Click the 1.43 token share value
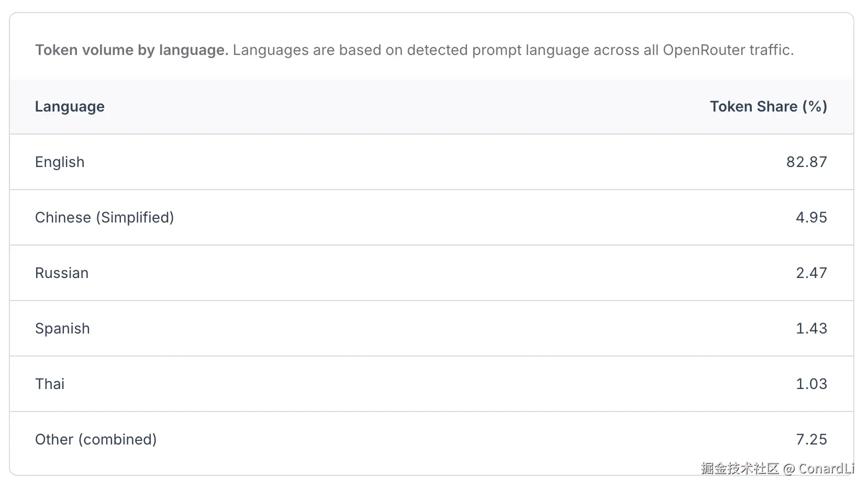Screen dimensions: 868x489 tap(811, 329)
